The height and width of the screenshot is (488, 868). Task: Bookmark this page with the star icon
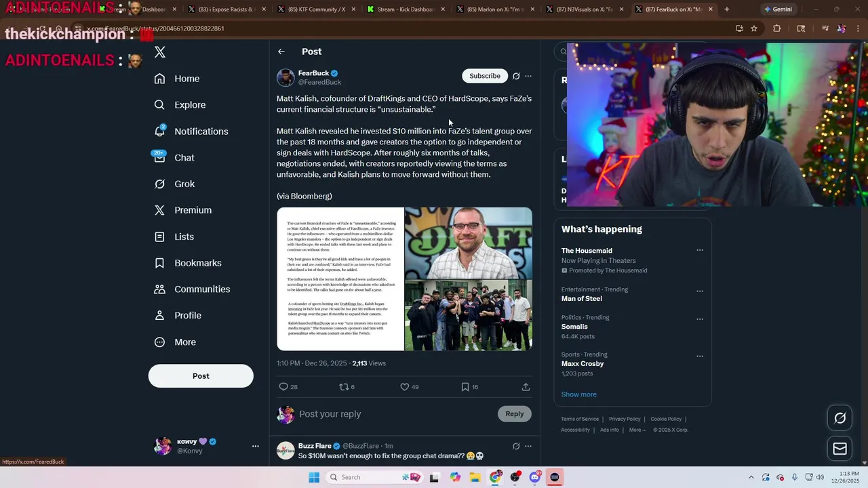pyautogui.click(x=754, y=28)
